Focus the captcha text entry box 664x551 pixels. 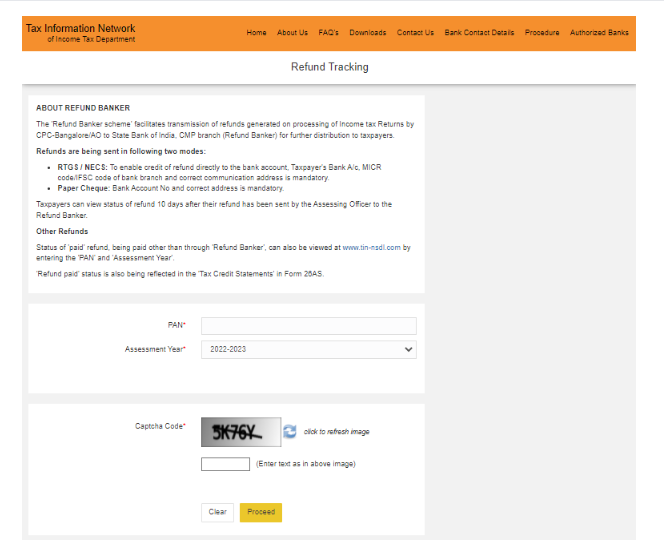[x=225, y=464]
